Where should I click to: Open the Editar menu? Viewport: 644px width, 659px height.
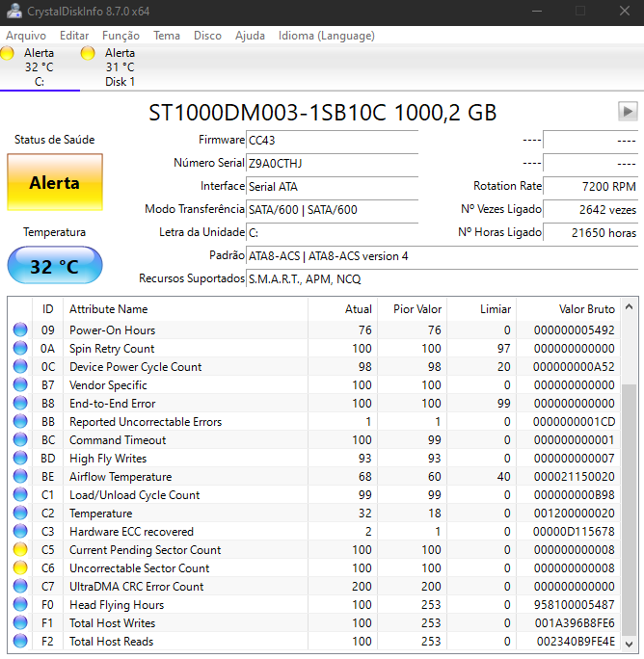(74, 36)
